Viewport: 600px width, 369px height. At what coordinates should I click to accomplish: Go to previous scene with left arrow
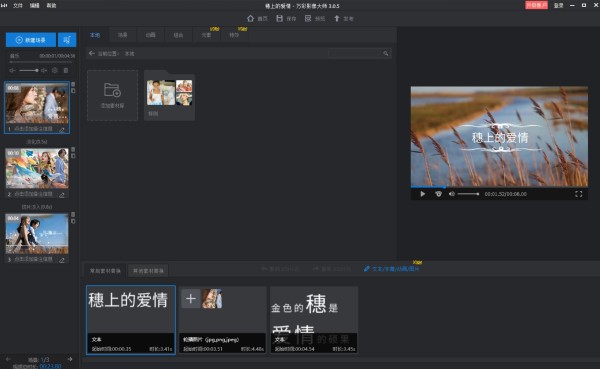[8, 359]
